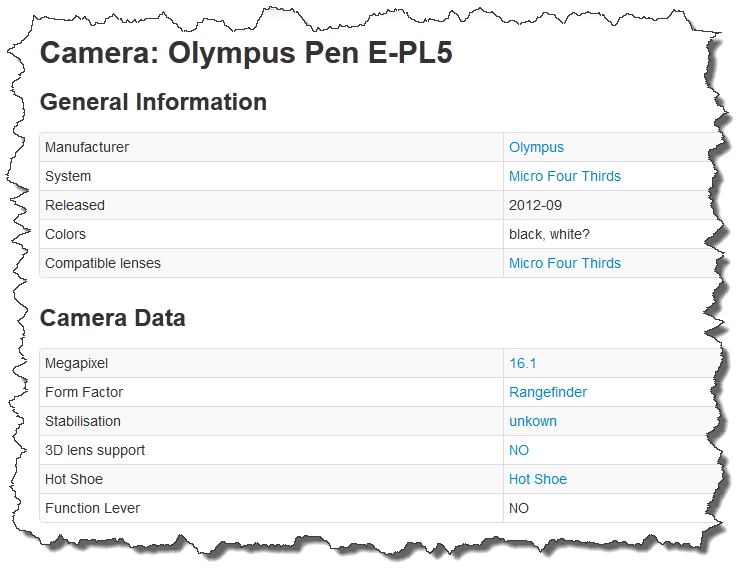
Task: Select the System row label
Action: [68, 176]
